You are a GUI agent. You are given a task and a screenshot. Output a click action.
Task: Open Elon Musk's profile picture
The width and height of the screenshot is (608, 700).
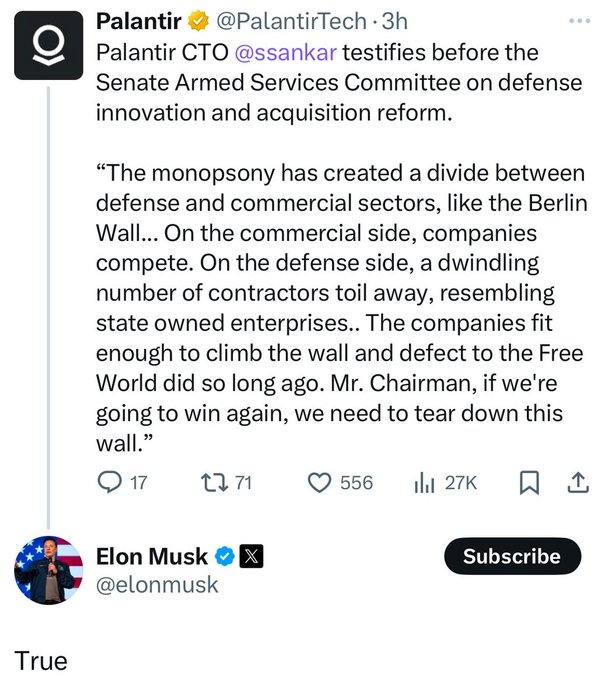click(x=46, y=569)
